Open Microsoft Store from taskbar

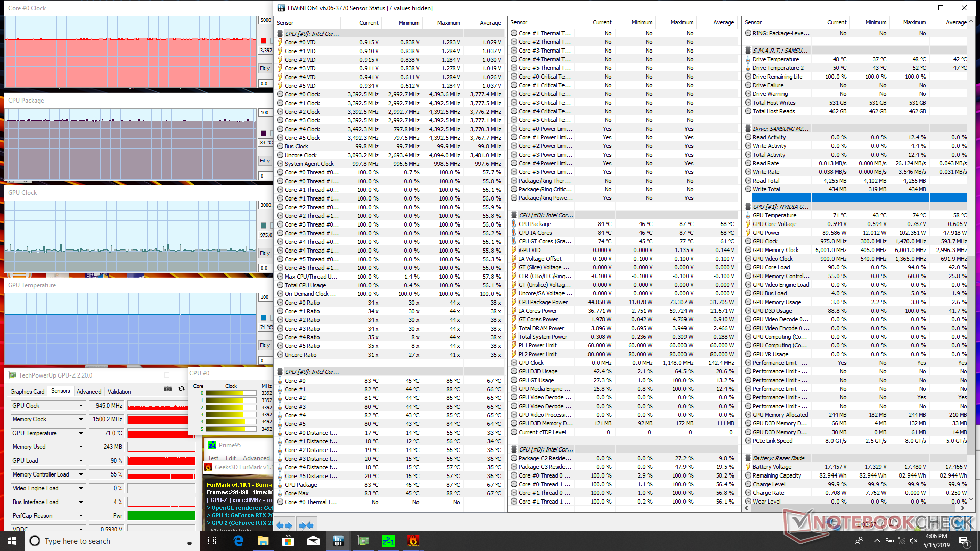pyautogui.click(x=288, y=541)
